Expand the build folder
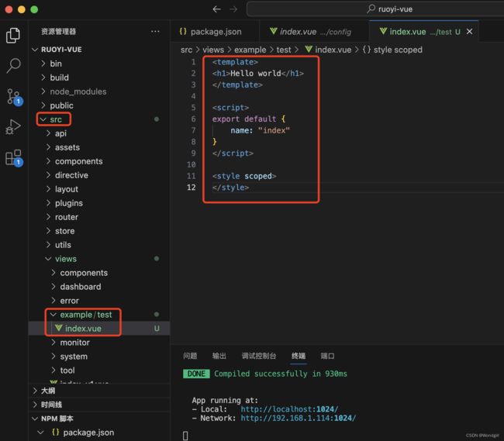 (99, 78)
